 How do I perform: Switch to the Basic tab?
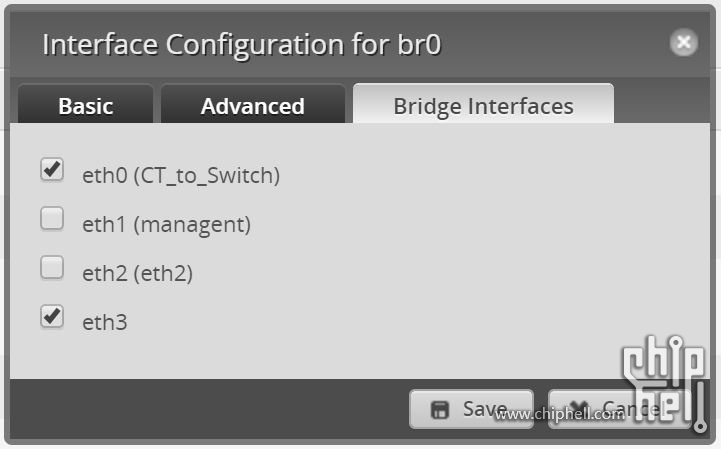86,106
